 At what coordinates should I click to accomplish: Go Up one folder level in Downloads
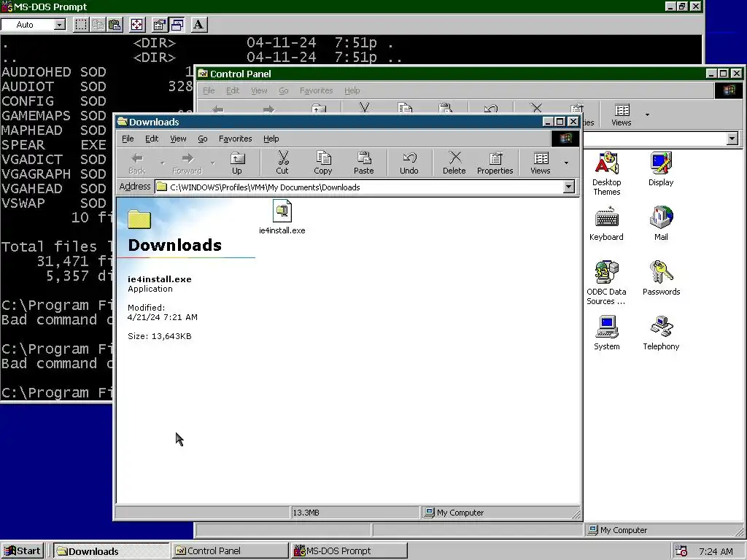pyautogui.click(x=237, y=163)
